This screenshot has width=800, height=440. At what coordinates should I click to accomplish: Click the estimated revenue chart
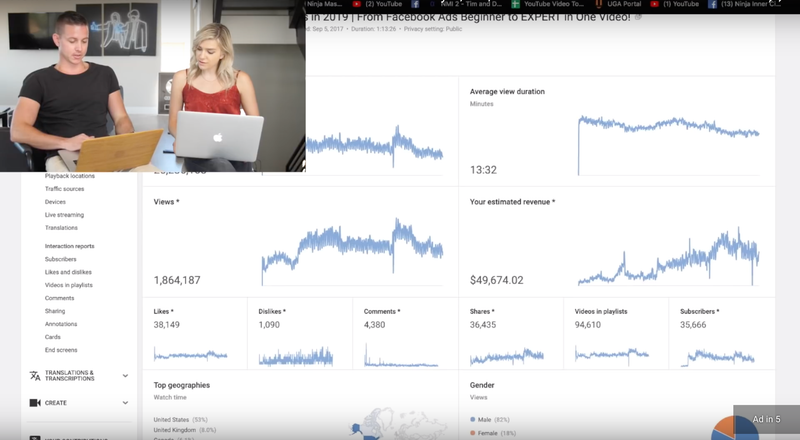tap(668, 257)
